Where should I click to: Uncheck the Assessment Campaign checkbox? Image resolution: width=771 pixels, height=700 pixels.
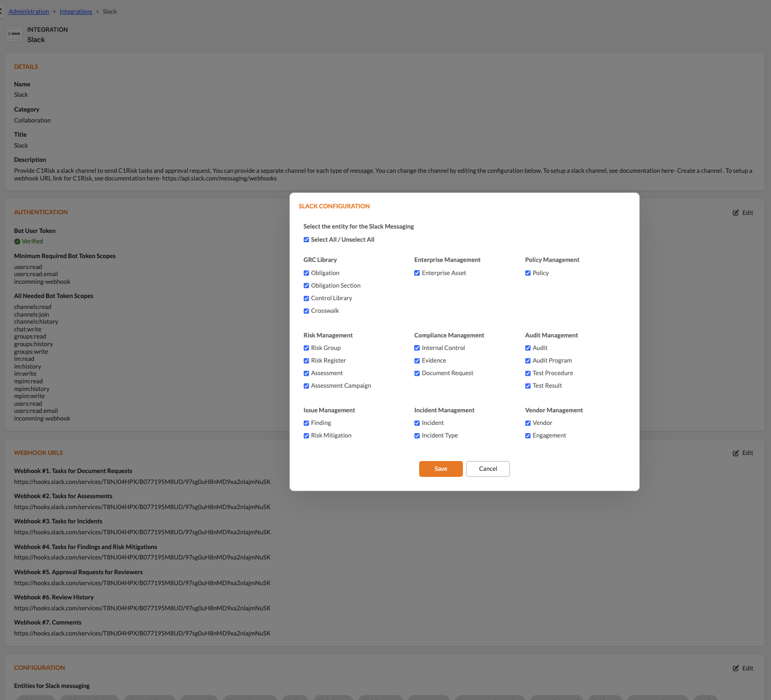coord(306,386)
